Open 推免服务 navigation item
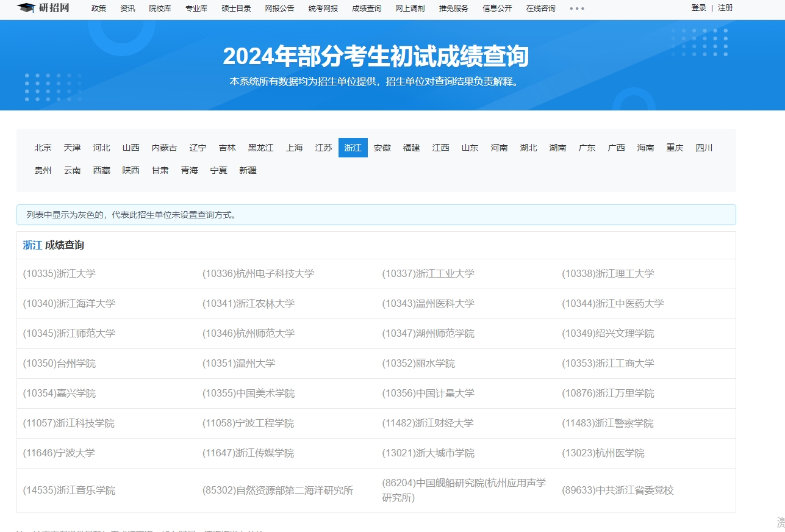 pyautogui.click(x=454, y=9)
